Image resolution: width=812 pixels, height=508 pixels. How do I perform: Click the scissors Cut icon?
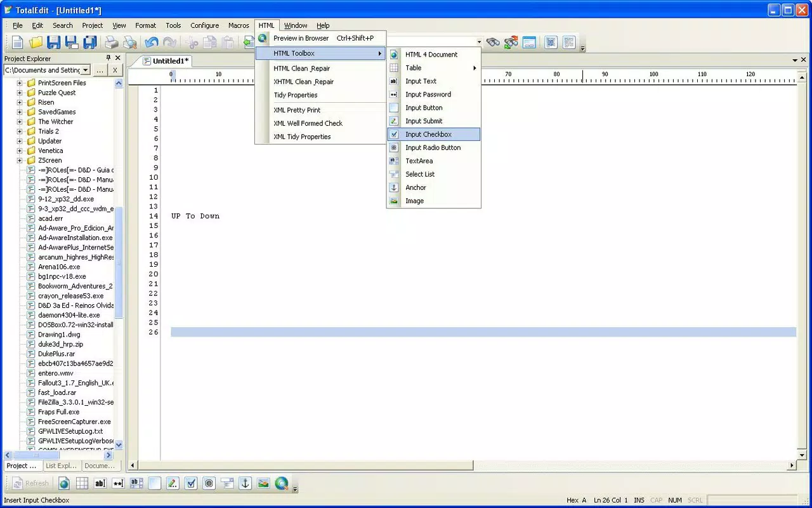click(192, 43)
